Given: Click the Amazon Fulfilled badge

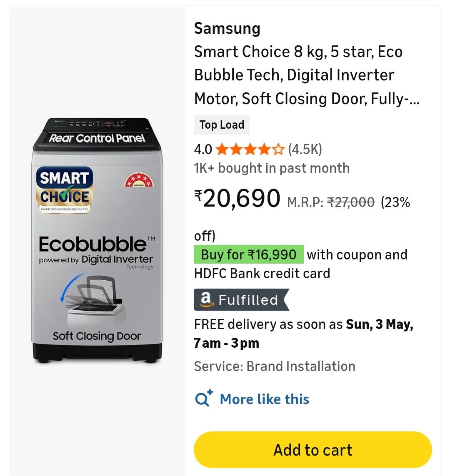Looking at the screenshot, I should click(x=241, y=299).
